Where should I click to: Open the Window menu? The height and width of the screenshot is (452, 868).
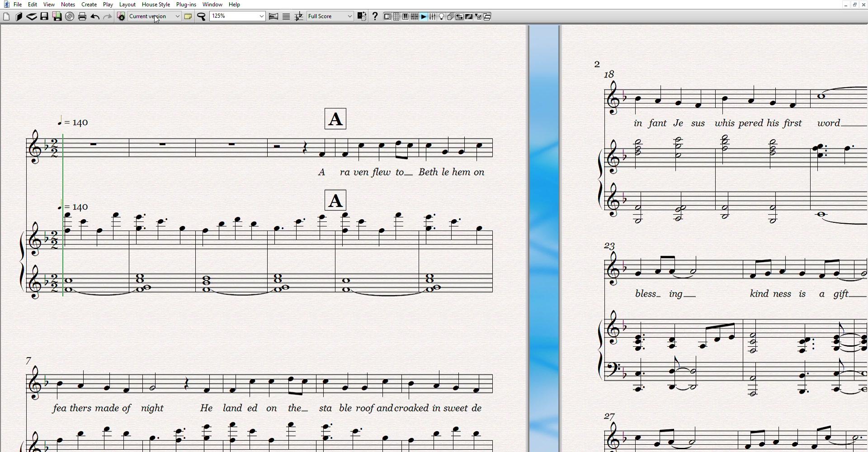212,5
